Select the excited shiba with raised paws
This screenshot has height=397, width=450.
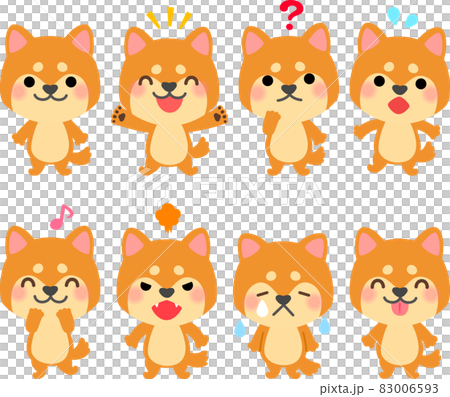(x=169, y=101)
